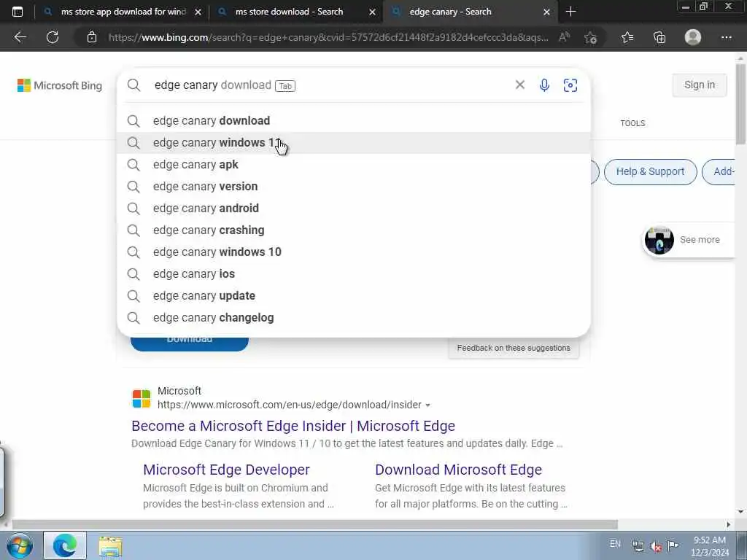Choose suggestion 'edge canary update'
The image size is (747, 560).
point(354,296)
